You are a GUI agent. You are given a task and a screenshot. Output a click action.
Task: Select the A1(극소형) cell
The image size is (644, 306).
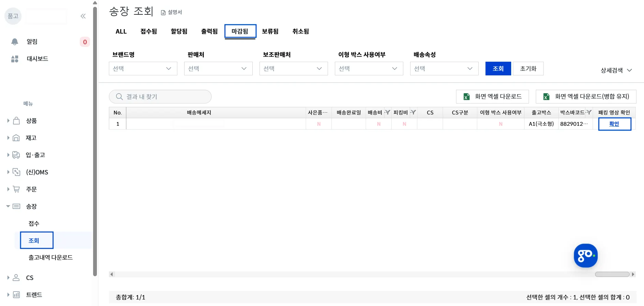tap(541, 124)
